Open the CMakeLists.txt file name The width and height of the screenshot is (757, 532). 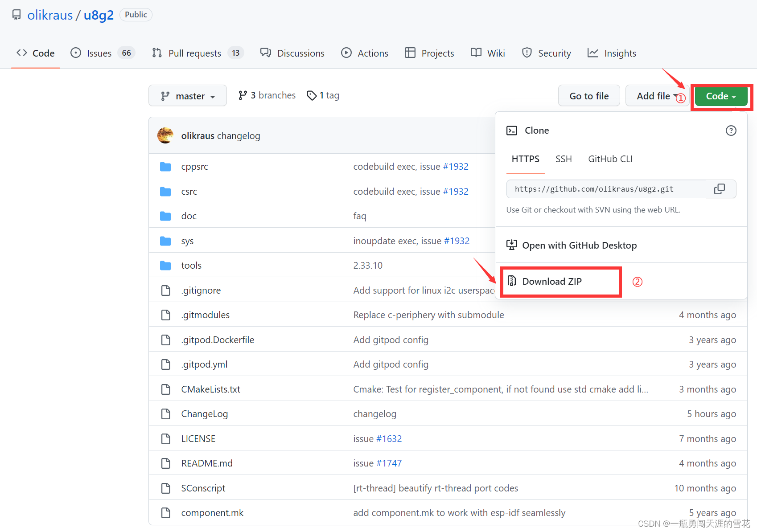click(x=211, y=389)
